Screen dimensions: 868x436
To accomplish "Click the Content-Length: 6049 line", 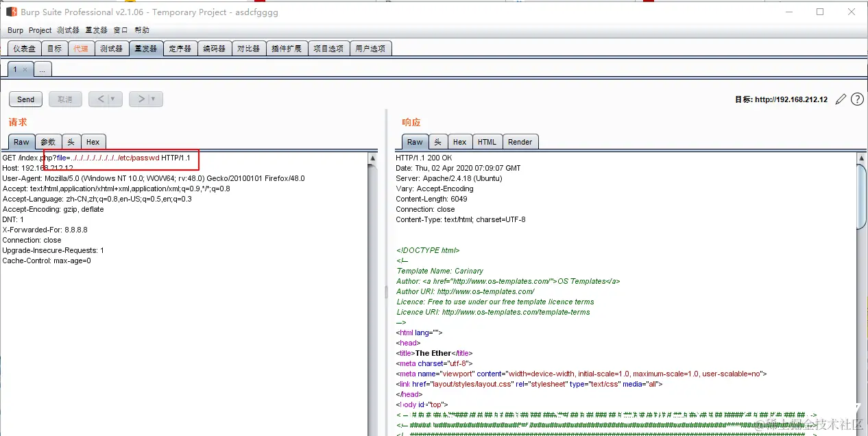I will 431,199.
